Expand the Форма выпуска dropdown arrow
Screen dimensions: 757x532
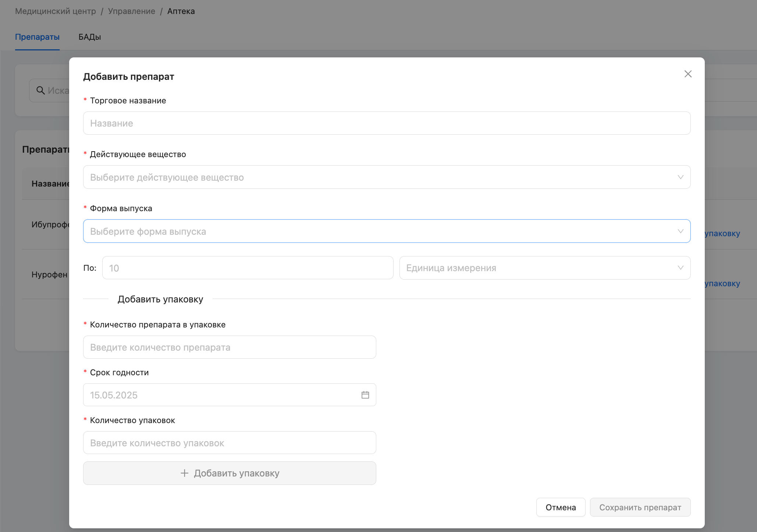click(680, 231)
